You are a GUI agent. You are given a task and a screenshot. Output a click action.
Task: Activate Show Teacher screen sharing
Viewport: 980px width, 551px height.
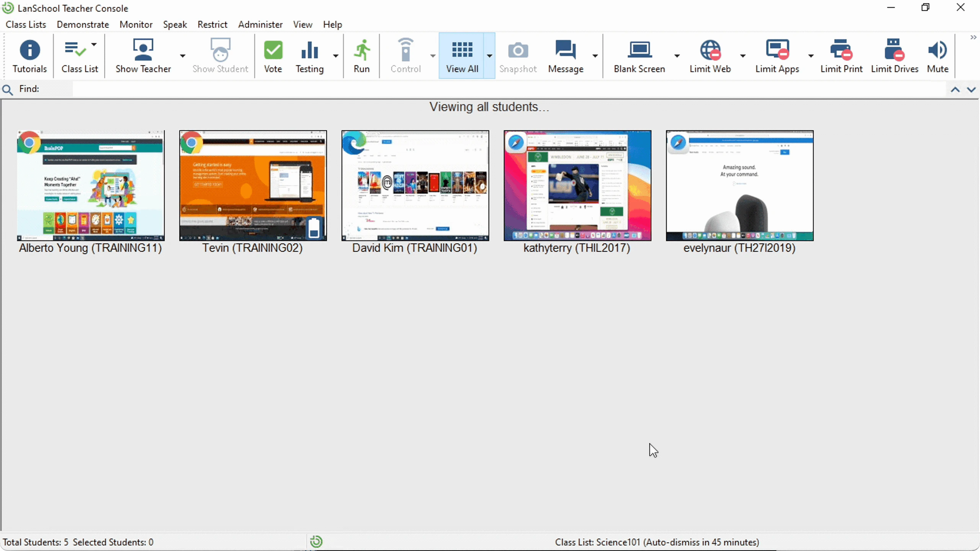coord(143,55)
